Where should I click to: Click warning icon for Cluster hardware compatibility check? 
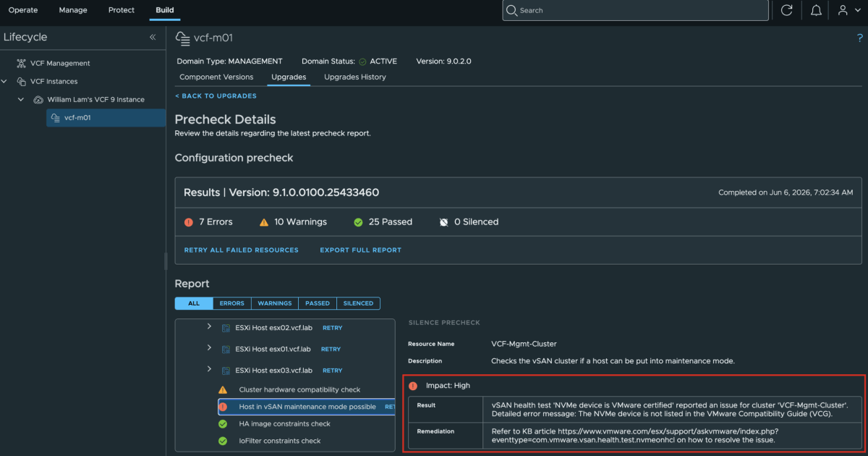[223, 389]
